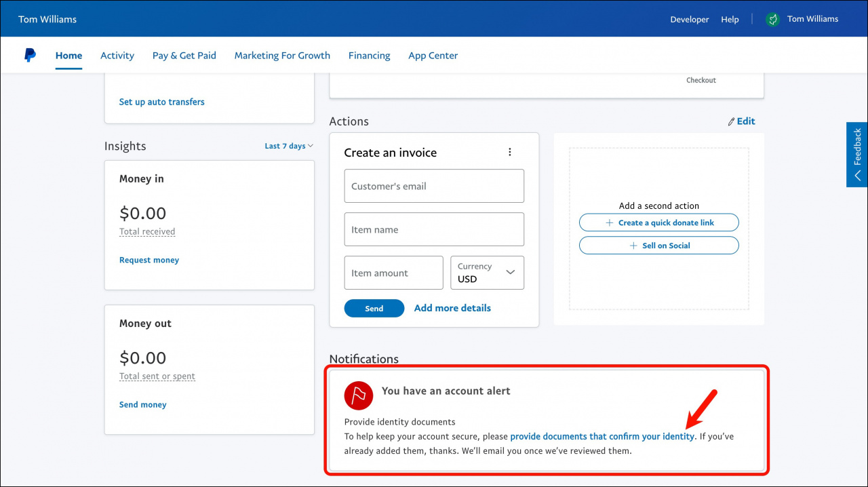Click the Tom Williams title at top left
Image resolution: width=868 pixels, height=487 pixels.
coord(47,19)
